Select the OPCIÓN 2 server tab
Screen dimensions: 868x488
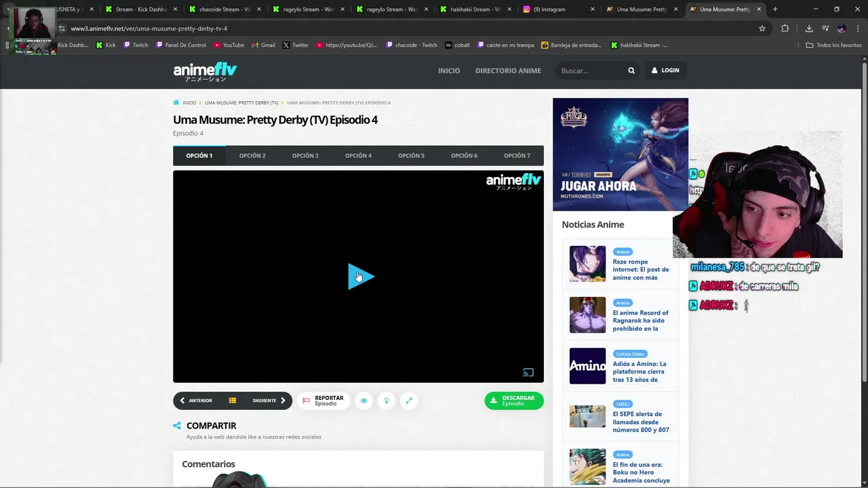pyautogui.click(x=252, y=155)
